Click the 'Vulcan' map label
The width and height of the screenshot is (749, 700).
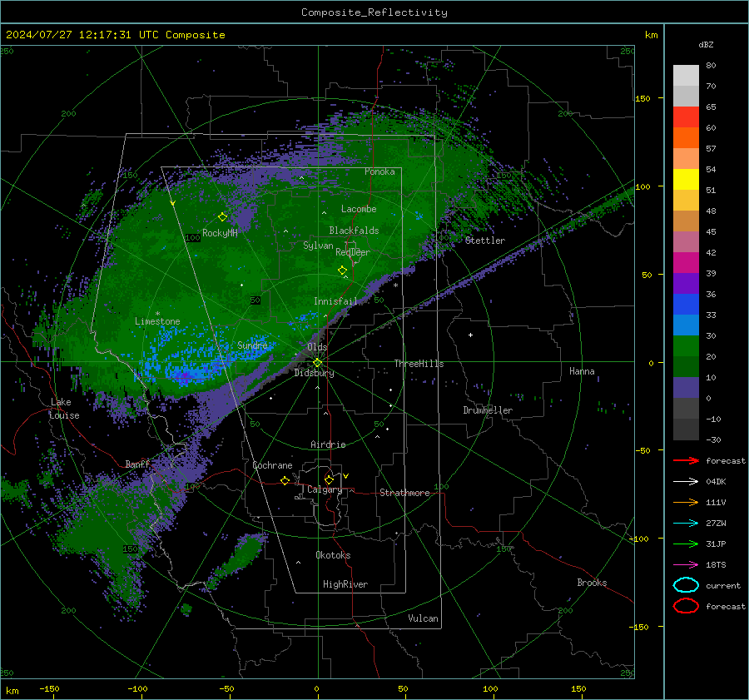point(424,618)
